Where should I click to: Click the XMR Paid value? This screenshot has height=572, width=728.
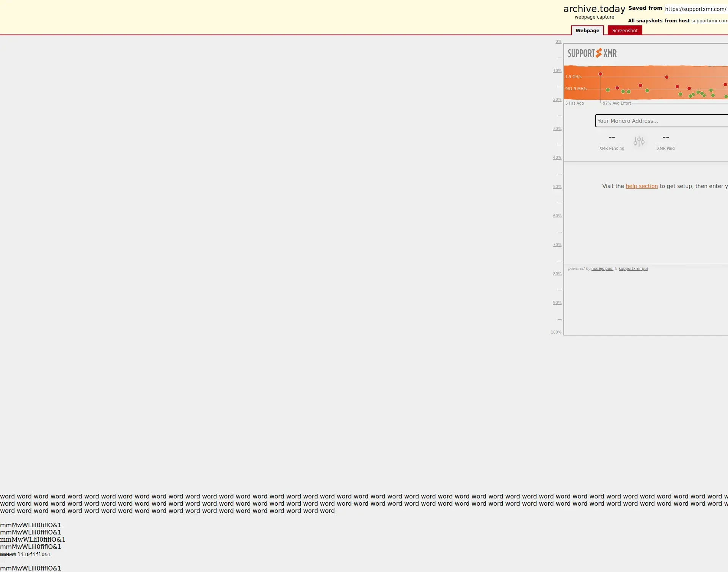tap(665, 137)
